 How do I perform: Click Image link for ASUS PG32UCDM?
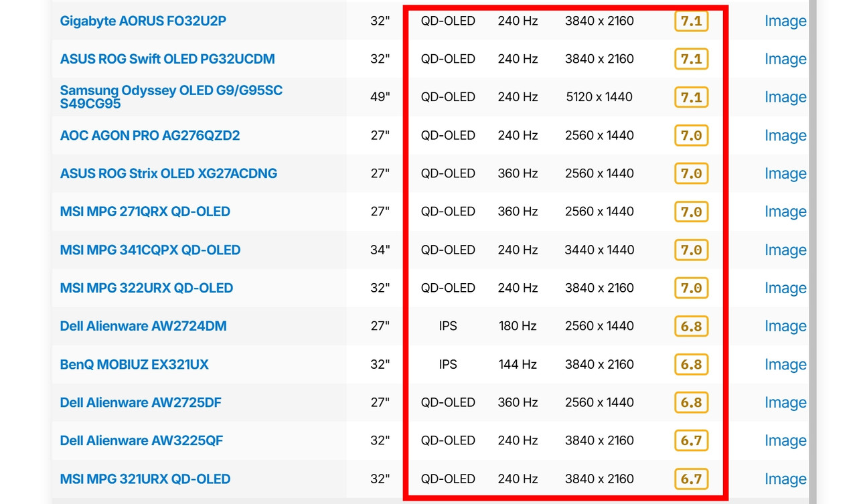[x=785, y=59]
